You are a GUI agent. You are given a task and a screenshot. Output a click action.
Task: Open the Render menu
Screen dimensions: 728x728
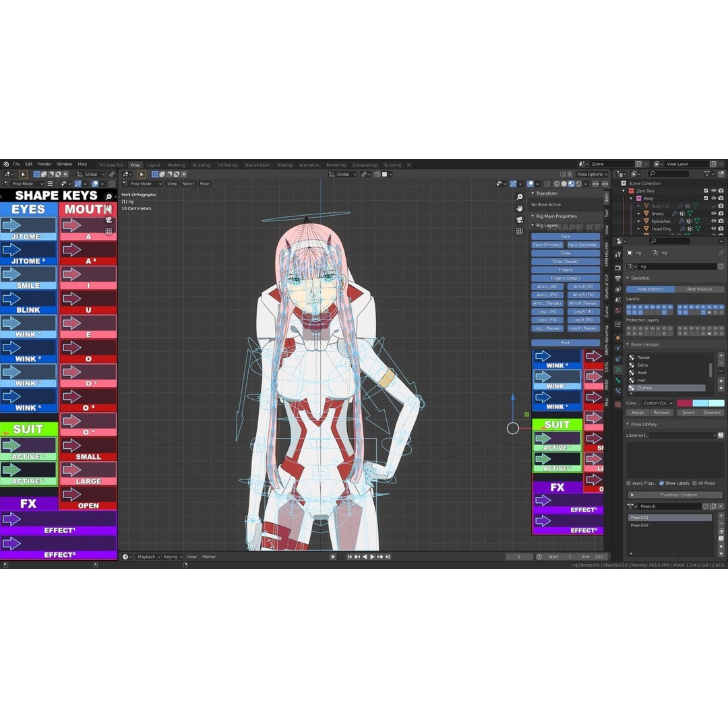coord(44,164)
